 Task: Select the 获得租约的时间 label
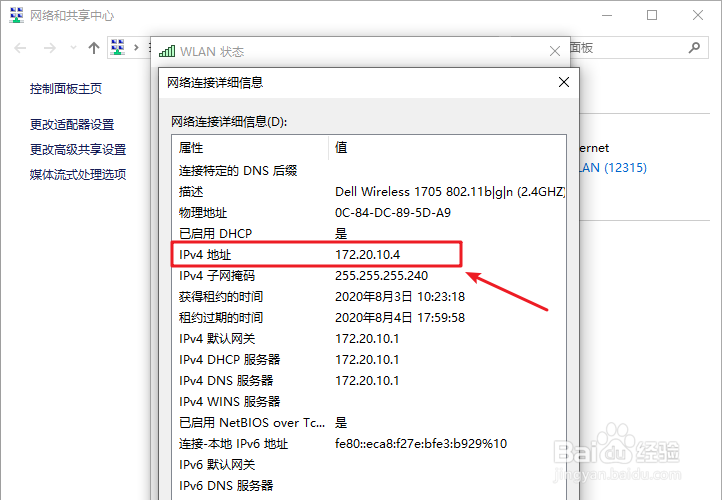[221, 297]
